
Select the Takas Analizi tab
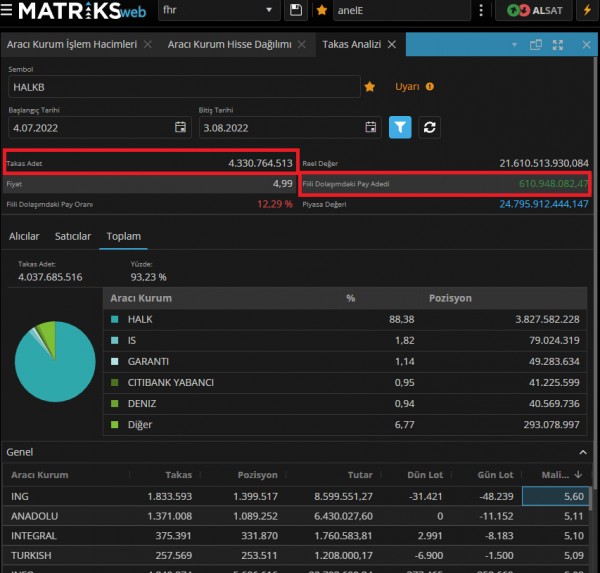[352, 44]
